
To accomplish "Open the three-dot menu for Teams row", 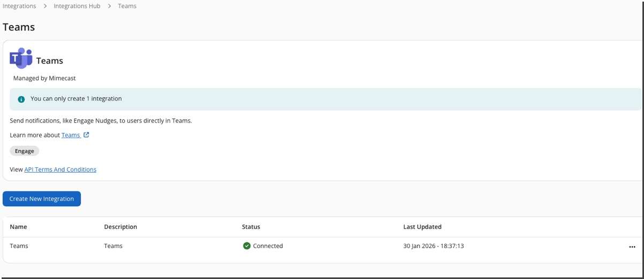I will click(x=632, y=246).
